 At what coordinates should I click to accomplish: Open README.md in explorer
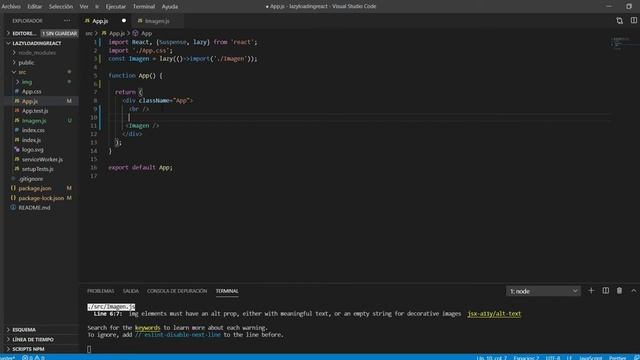(34, 208)
